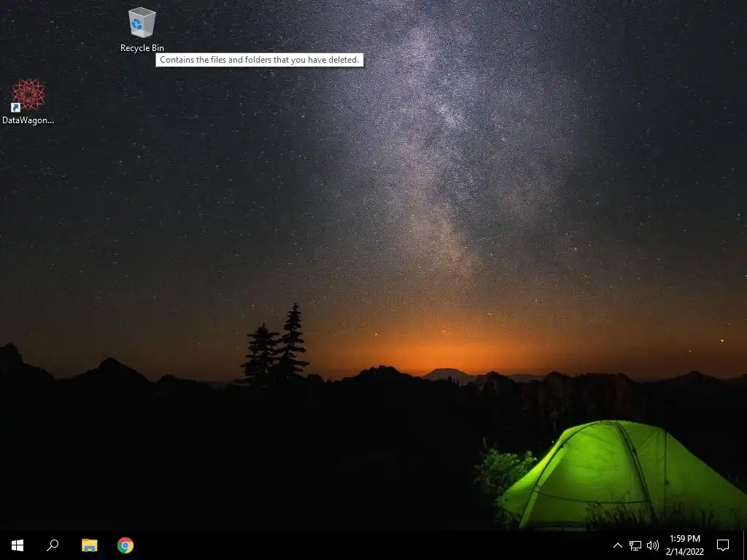Click Show desktop sliver at taskbar end
Viewport: 747px width, 560px height.
click(x=745, y=545)
